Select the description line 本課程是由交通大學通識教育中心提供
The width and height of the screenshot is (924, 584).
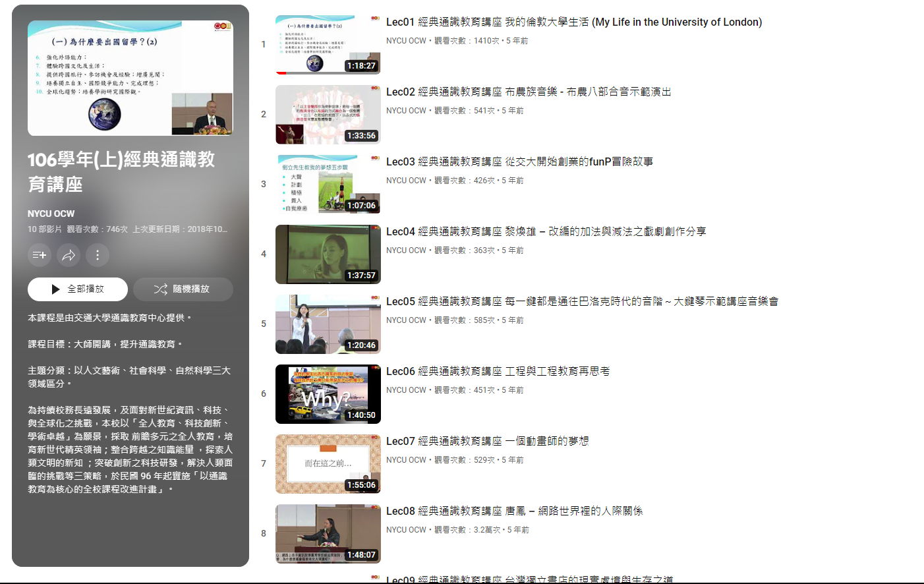click(109, 318)
